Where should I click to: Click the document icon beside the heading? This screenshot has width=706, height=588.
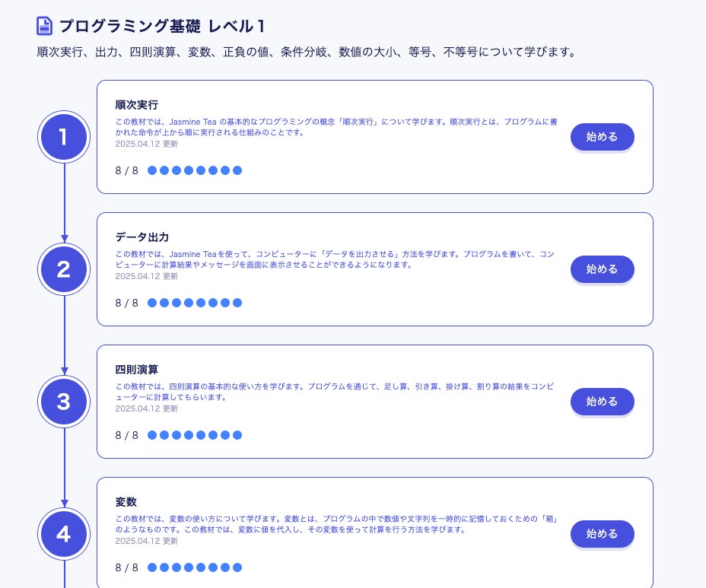coord(45,25)
